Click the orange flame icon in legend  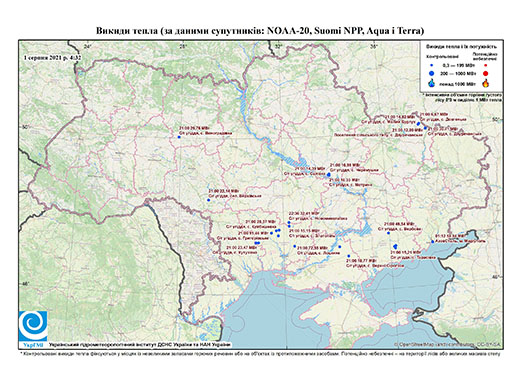(486, 83)
